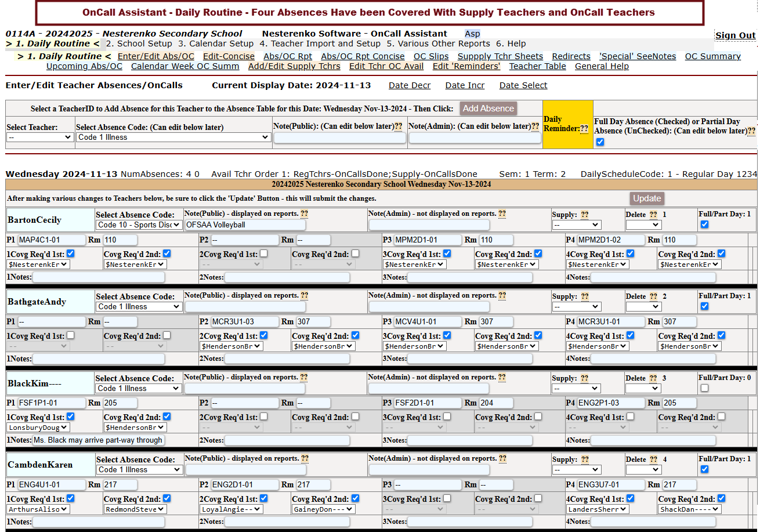Check BlackKim's Full/Part Day checkbox
The image size is (760, 532).
pyautogui.click(x=704, y=388)
